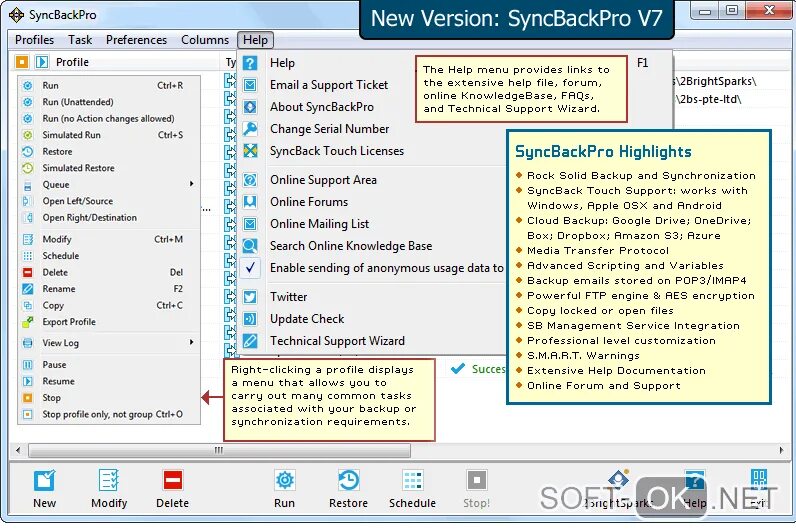Click the Online Support Area icon
The height and width of the screenshot is (530, 796).
250,180
